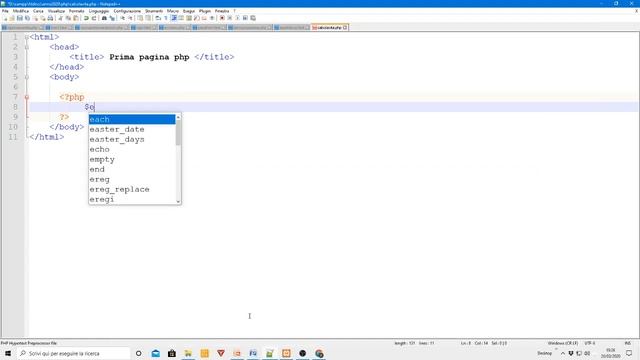
Task: Open the Windows Start menu
Action: pyautogui.click(x=8, y=353)
